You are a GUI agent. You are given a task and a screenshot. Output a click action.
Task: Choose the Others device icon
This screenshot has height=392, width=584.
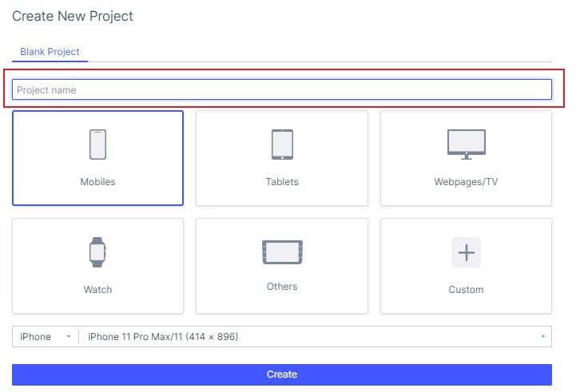(x=282, y=252)
